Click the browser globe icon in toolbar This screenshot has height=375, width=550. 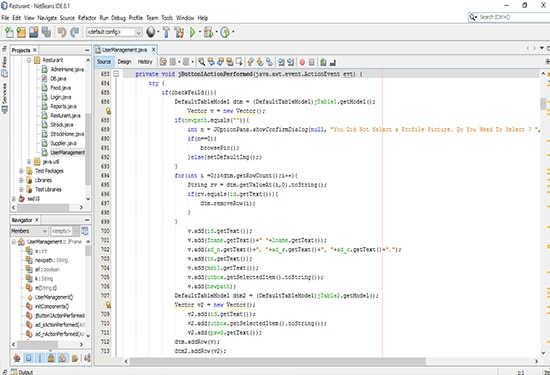coord(150,32)
